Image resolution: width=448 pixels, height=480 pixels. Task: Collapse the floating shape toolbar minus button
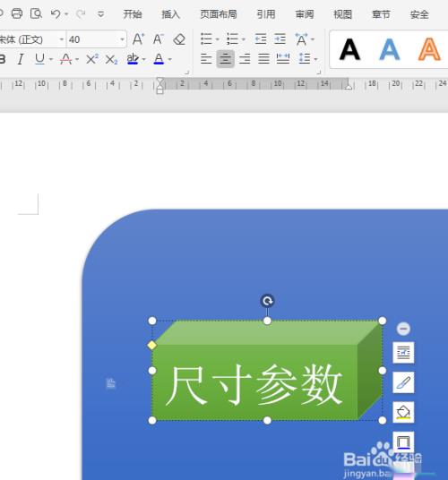coord(403,329)
